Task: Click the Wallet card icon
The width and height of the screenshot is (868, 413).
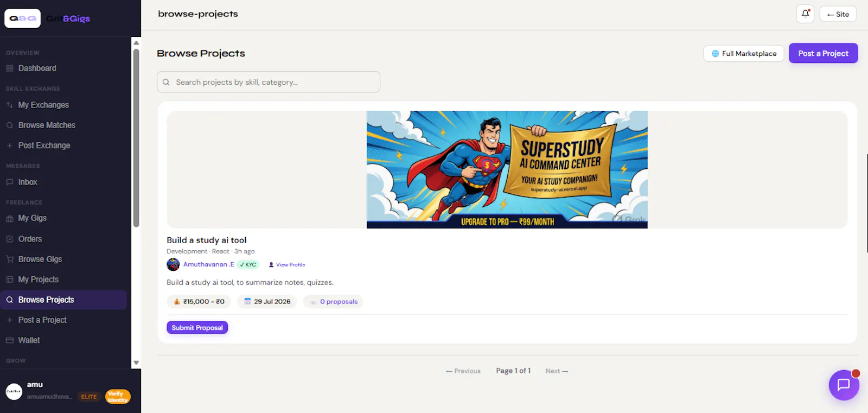Action: (10, 340)
